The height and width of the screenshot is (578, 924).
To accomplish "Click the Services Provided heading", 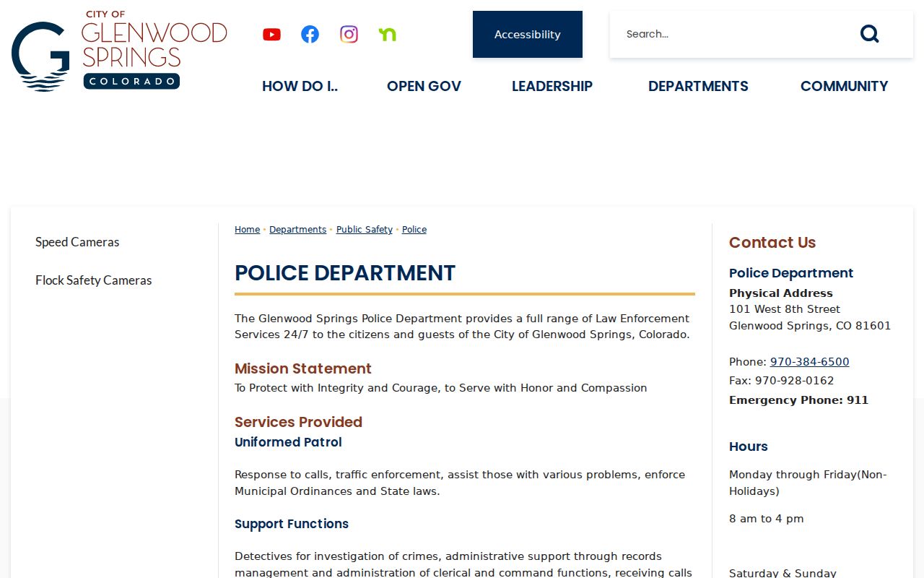I will tap(298, 422).
